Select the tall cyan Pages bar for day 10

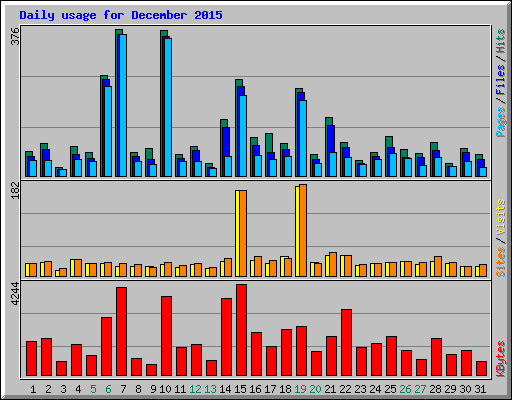[x=168, y=107]
